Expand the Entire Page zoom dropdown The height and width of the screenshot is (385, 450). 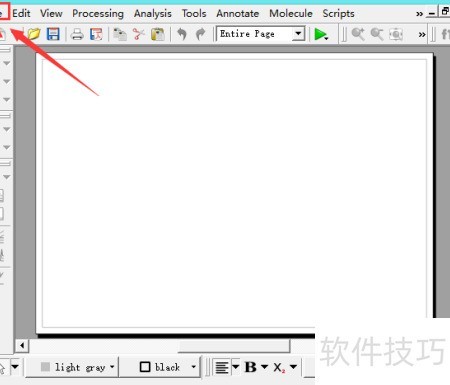(x=298, y=34)
